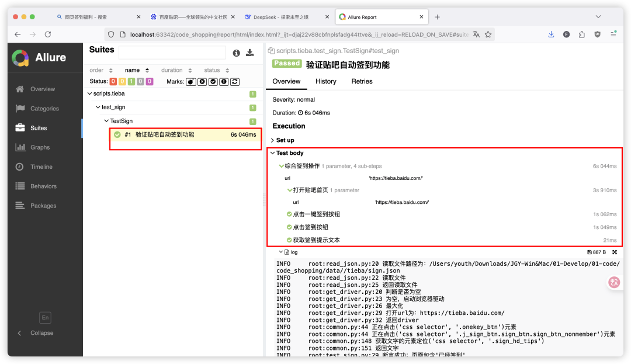Image resolution: width=631 pixels, height=364 pixels.
Task: Toggle the unknown status filter (purple 0)
Action: (x=150, y=81)
